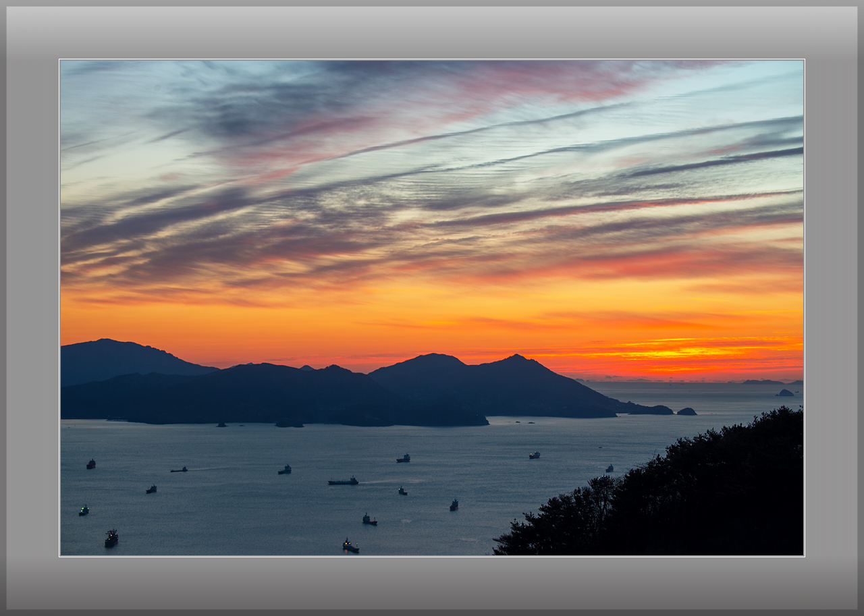Click the framed sunset seascape photo
This screenshot has height=616, width=864.
(432, 308)
